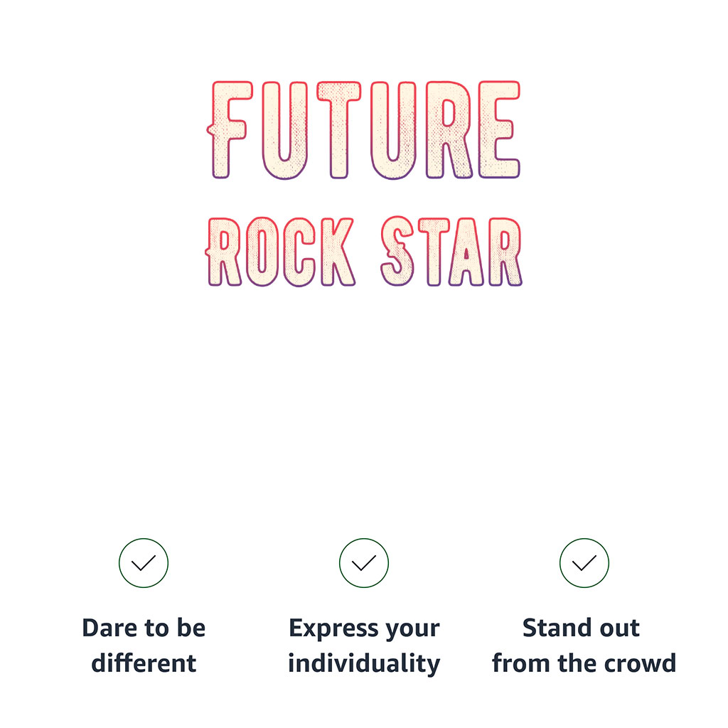The image size is (728, 728).
Task: Click the checkmark icon above "Express your individuality"
Action: click(364, 563)
